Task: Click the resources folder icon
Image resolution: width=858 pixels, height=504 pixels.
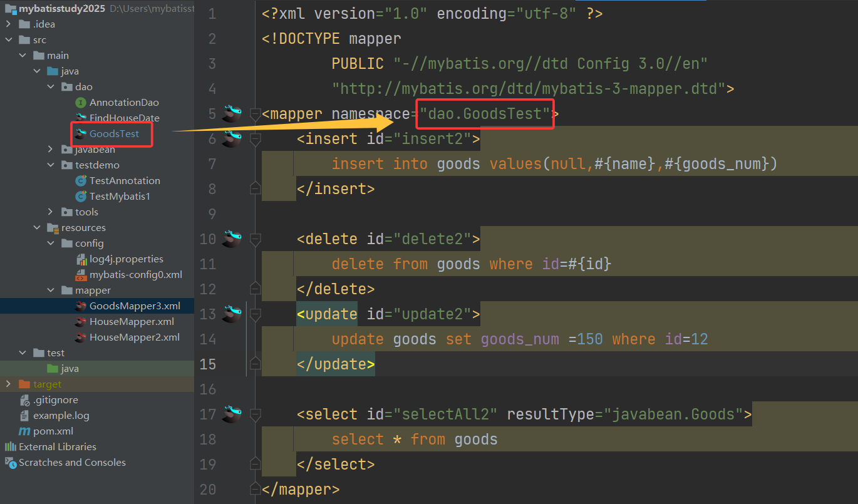Action: pos(53,227)
